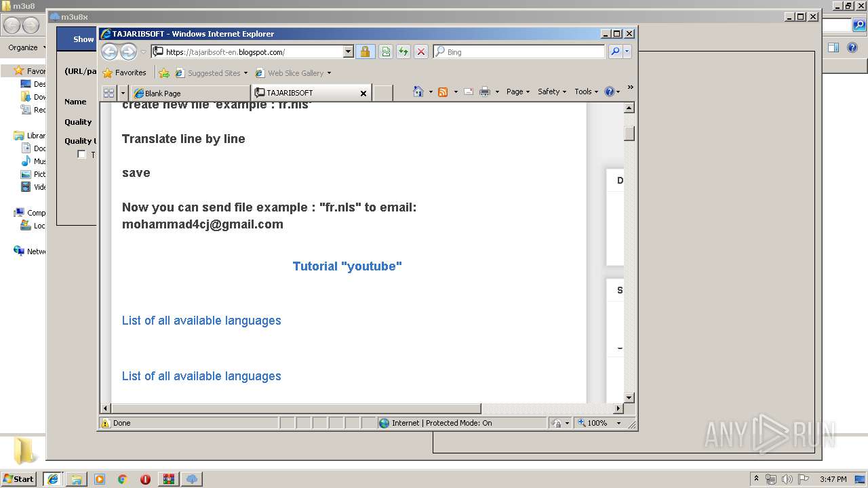Click the Home page icon
The width and height of the screenshot is (868, 488).
coord(418,91)
